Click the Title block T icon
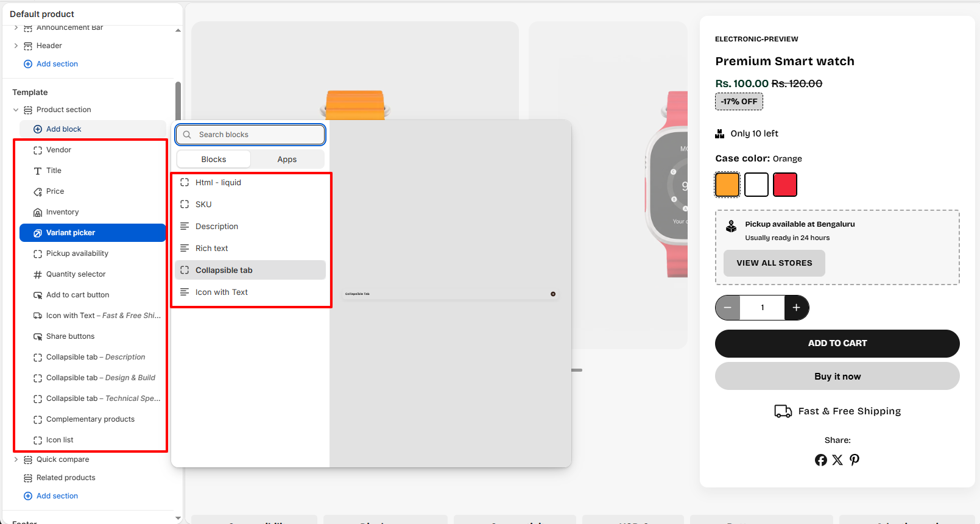Viewport: 980px width, 524px height. point(38,171)
